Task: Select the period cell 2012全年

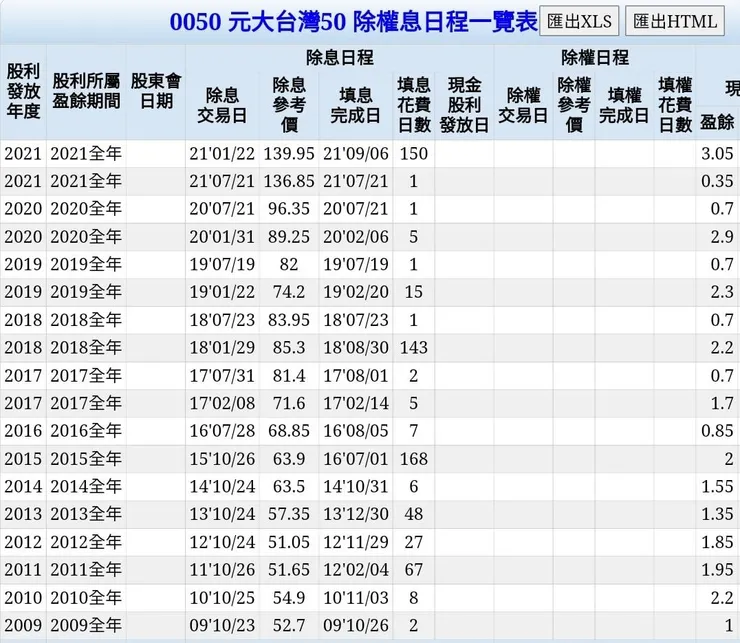Action: tap(86, 542)
